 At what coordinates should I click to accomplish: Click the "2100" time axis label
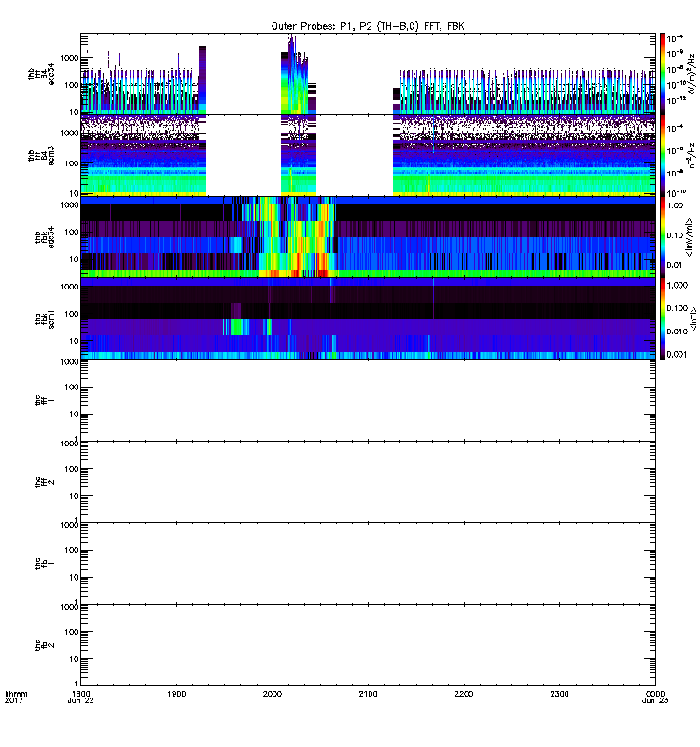(368, 694)
